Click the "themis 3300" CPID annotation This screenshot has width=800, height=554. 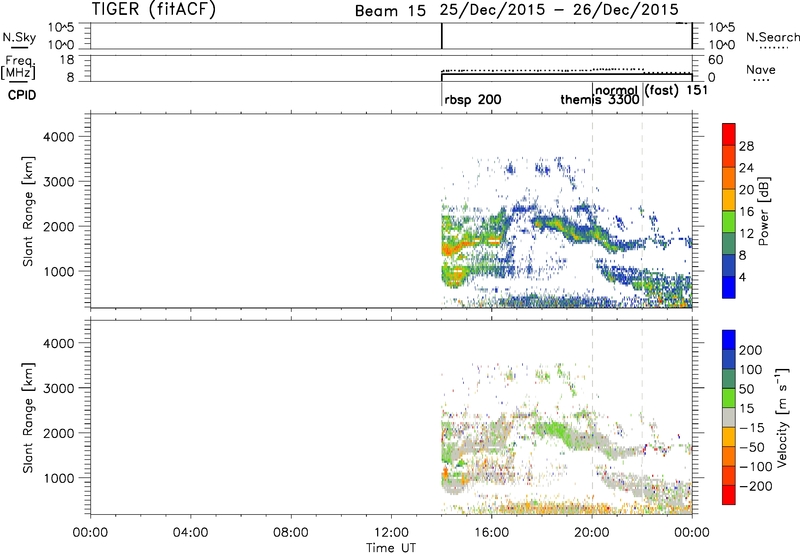tap(600, 99)
